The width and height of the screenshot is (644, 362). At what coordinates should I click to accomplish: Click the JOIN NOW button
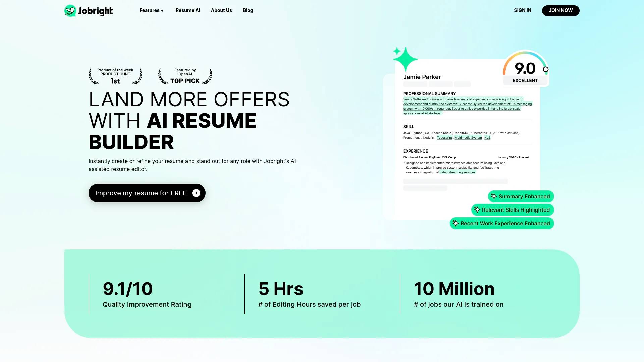click(x=560, y=10)
